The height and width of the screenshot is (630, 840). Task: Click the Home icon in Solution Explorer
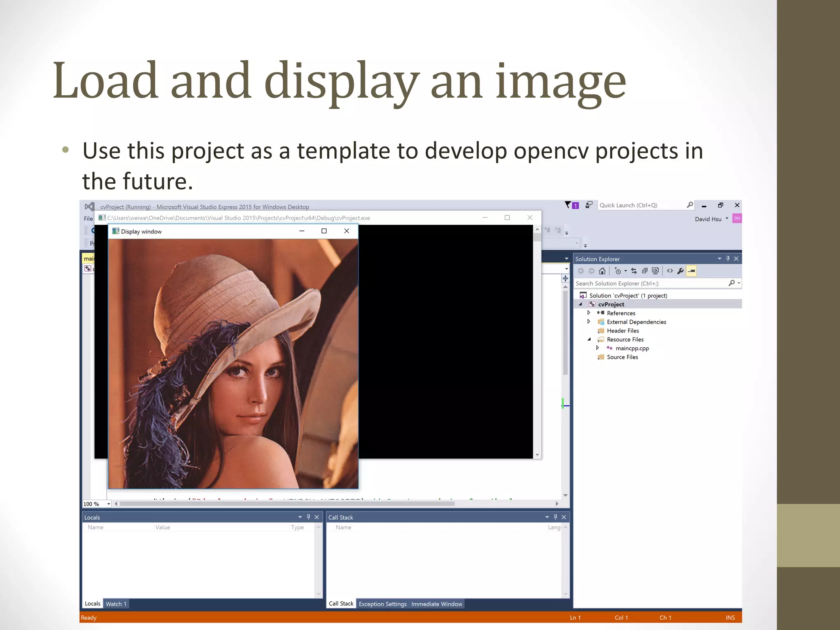(602, 271)
